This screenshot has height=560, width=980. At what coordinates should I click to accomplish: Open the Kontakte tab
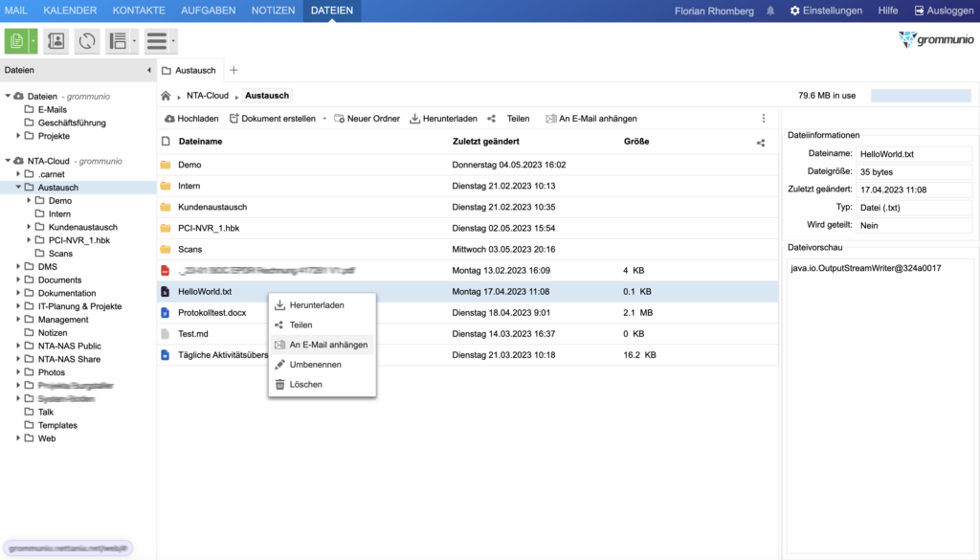(x=139, y=11)
